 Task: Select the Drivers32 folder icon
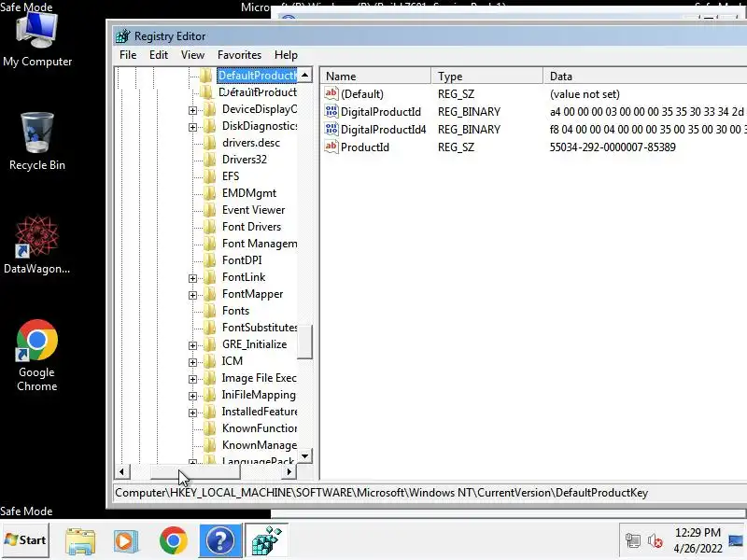point(209,159)
